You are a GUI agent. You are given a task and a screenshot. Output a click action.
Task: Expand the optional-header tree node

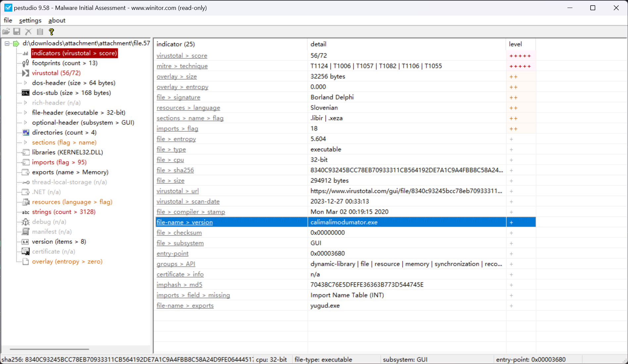point(25,123)
